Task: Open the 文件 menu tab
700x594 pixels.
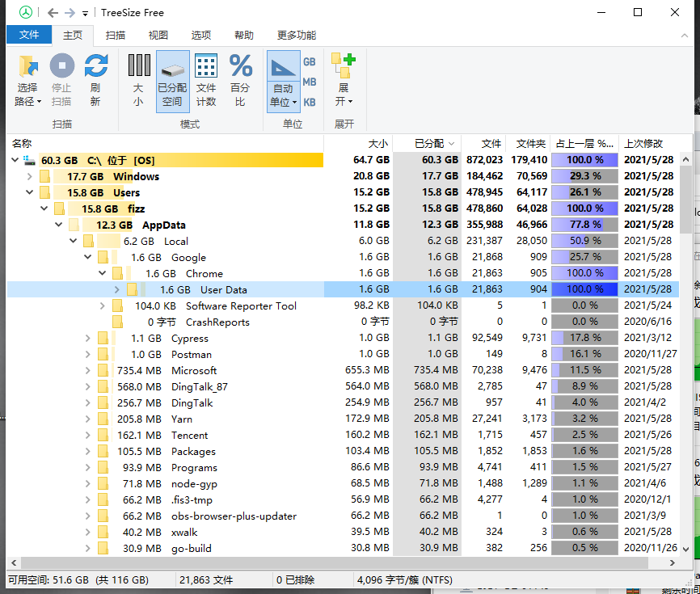Action: pyautogui.click(x=29, y=35)
